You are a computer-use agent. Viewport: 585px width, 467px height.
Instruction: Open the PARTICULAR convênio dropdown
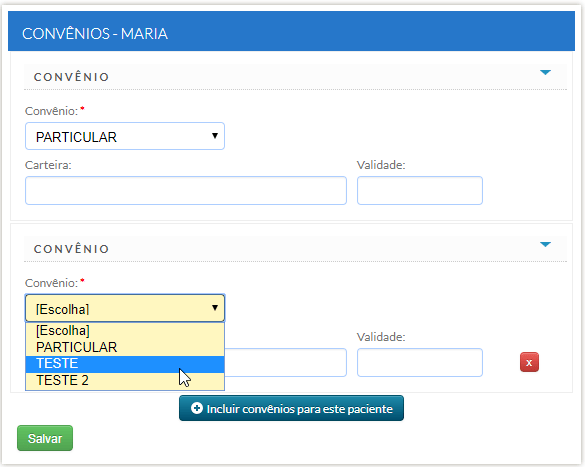pos(125,136)
